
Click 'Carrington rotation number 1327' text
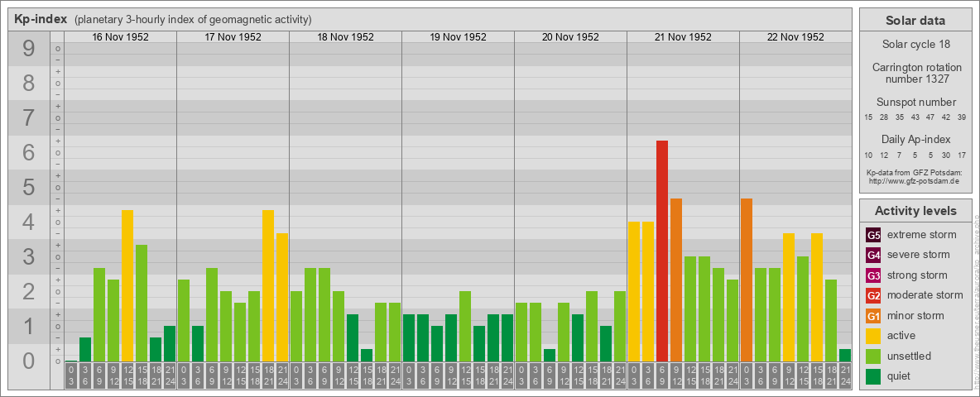point(915,73)
